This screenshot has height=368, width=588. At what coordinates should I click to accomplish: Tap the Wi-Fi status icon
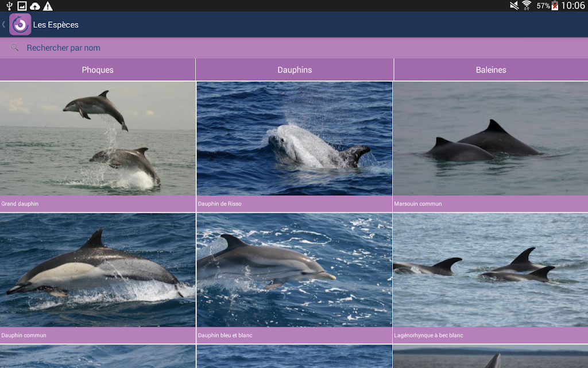[527, 6]
